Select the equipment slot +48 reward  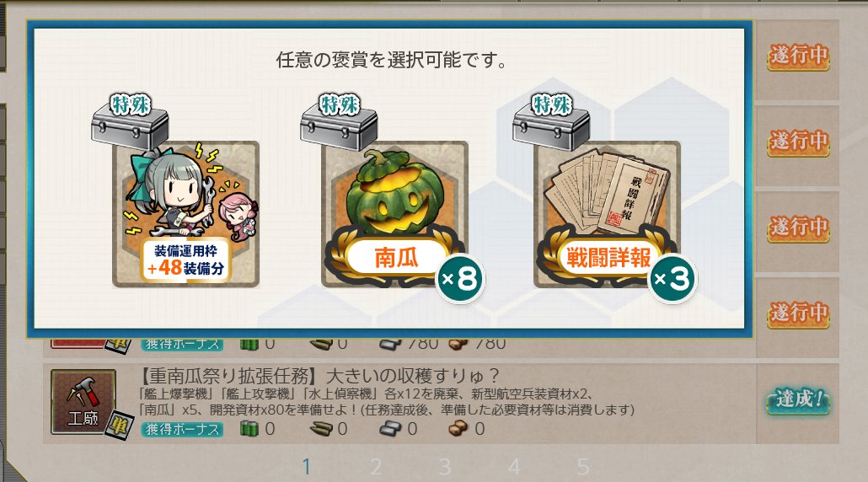click(x=185, y=214)
